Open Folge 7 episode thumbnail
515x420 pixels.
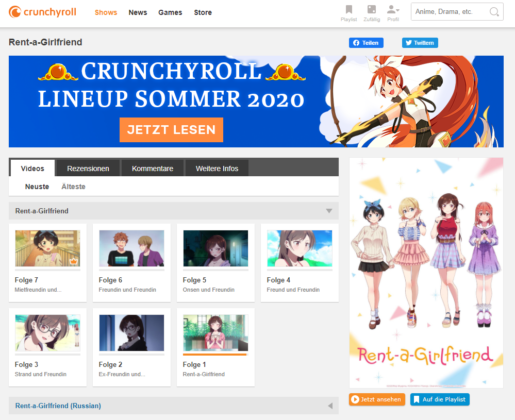(48, 248)
